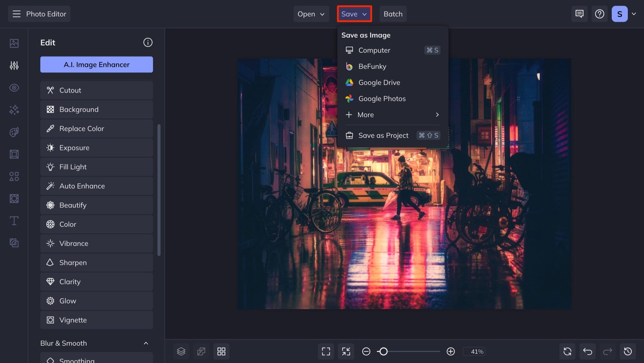644x363 pixels.
Task: Choose Google Drive from the Save menu
Action: 379,82
